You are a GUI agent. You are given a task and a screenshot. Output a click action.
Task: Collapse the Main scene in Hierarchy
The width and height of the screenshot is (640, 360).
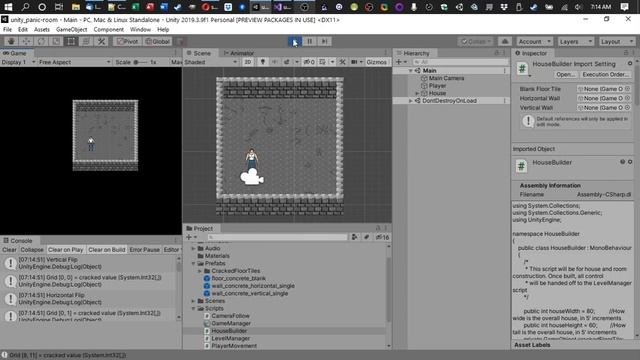tap(411, 71)
